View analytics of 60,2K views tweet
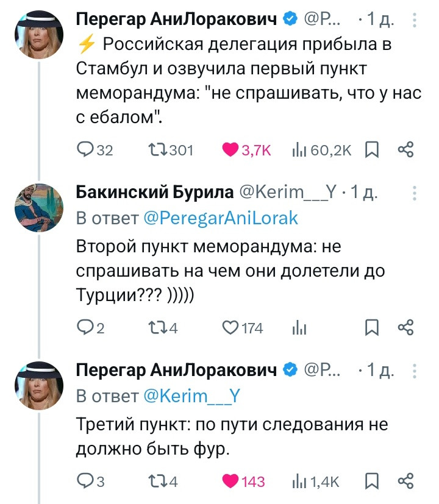 tap(299, 150)
